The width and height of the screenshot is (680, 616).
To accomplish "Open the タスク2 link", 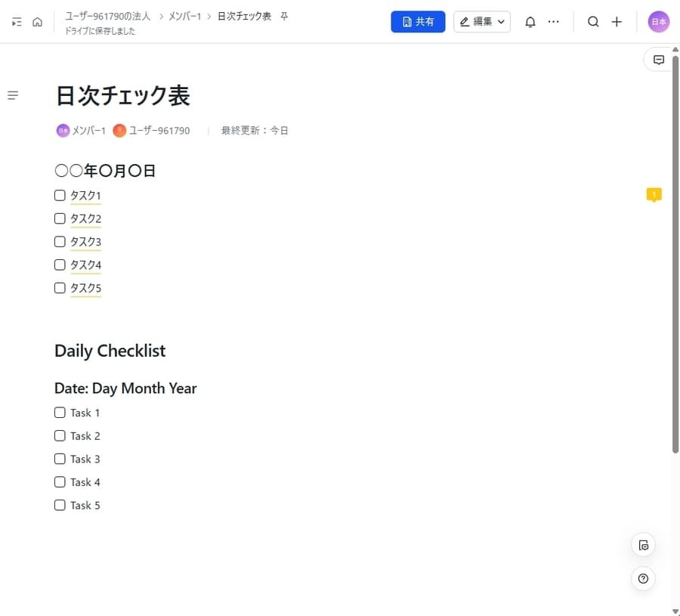I will (85, 218).
